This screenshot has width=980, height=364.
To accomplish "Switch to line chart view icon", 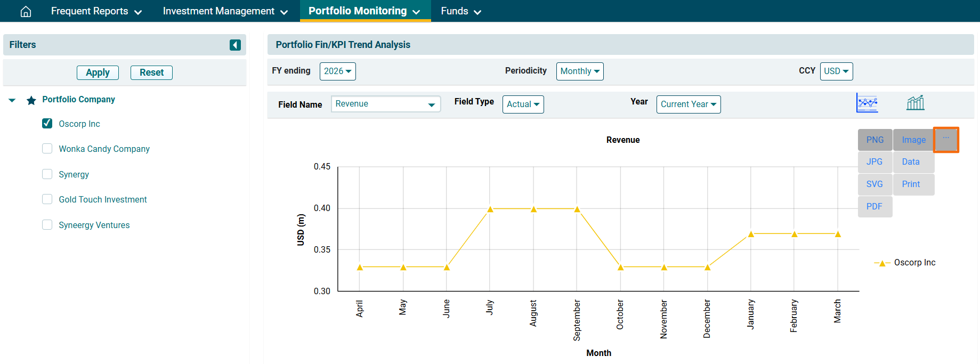I will click(867, 102).
